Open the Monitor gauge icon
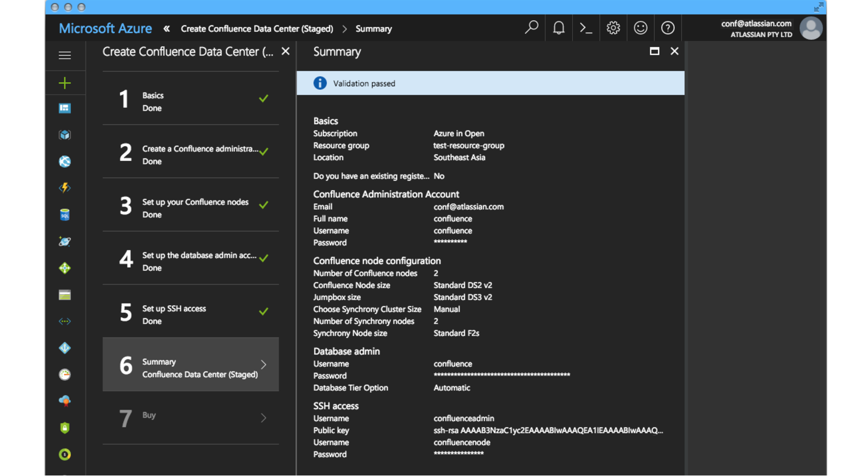Image resolution: width=868 pixels, height=476 pixels. [x=64, y=374]
